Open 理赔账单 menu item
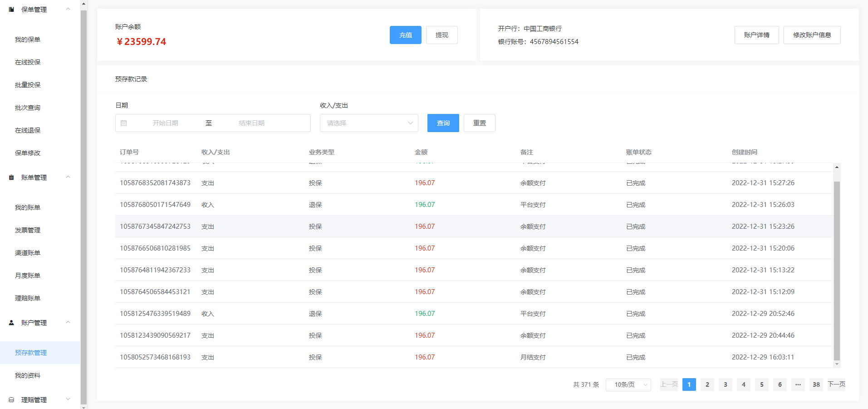Viewport: 868px width, 409px height. coord(28,298)
